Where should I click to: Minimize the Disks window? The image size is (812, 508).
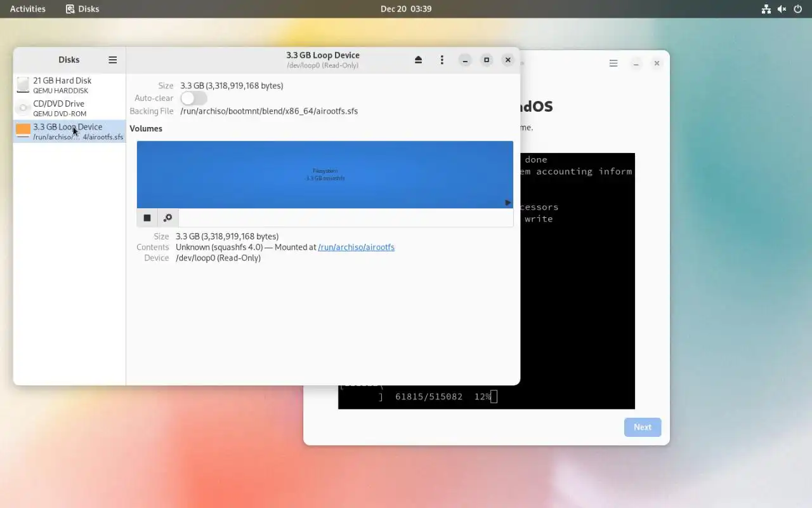465,60
